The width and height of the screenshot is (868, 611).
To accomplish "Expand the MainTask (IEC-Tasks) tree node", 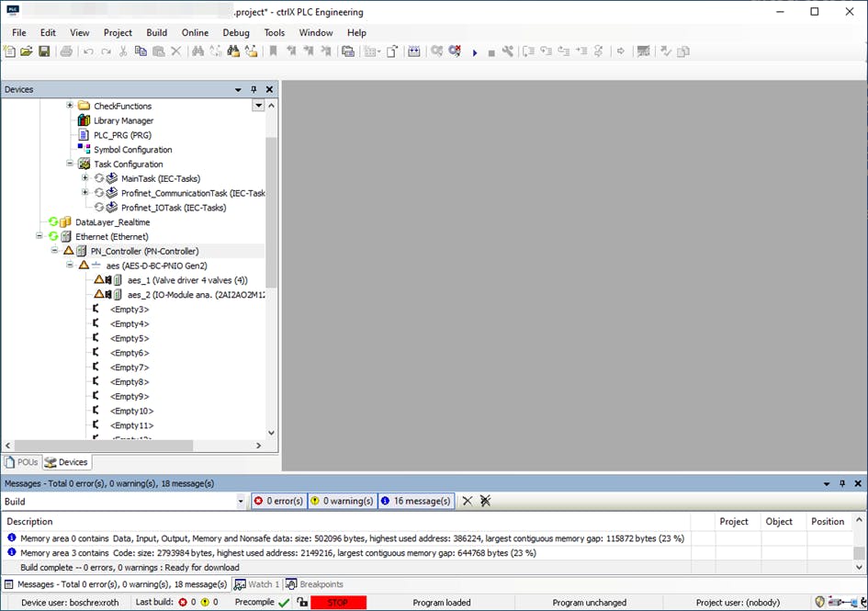I will [85, 178].
